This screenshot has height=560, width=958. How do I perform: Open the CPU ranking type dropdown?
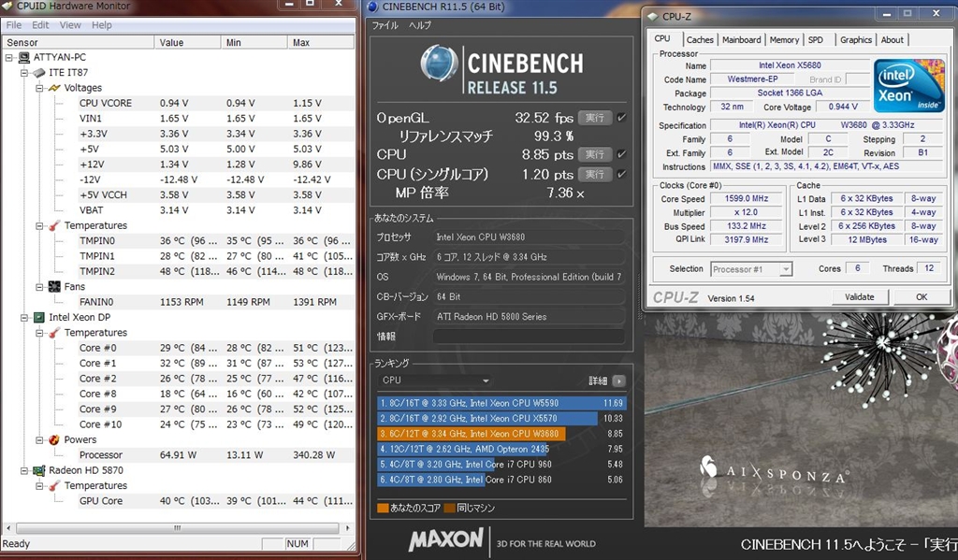435,381
